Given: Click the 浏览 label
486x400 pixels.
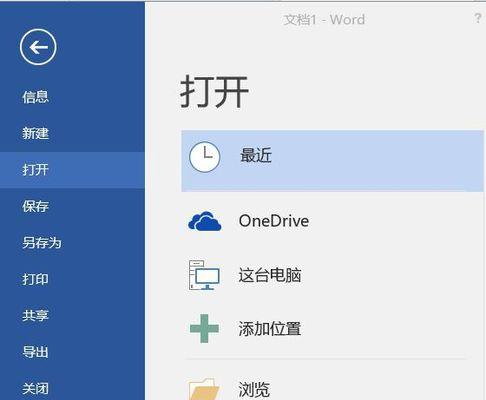Looking at the screenshot, I should click(254, 389).
